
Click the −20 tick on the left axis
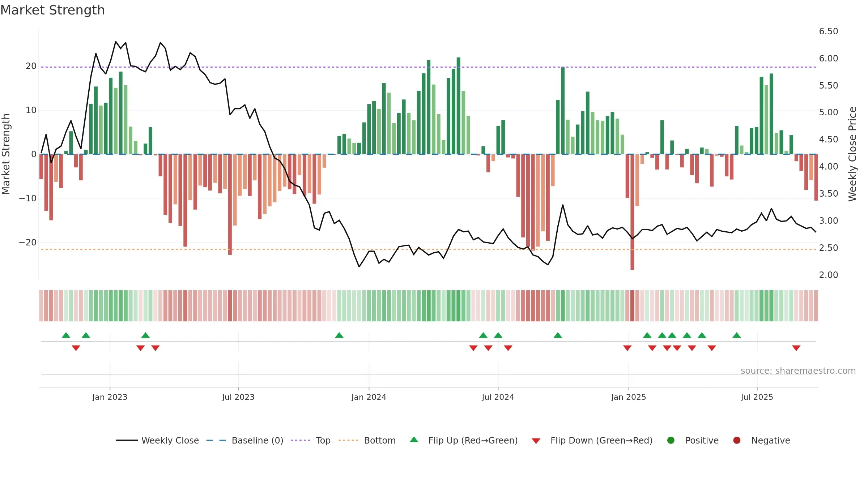coord(28,242)
